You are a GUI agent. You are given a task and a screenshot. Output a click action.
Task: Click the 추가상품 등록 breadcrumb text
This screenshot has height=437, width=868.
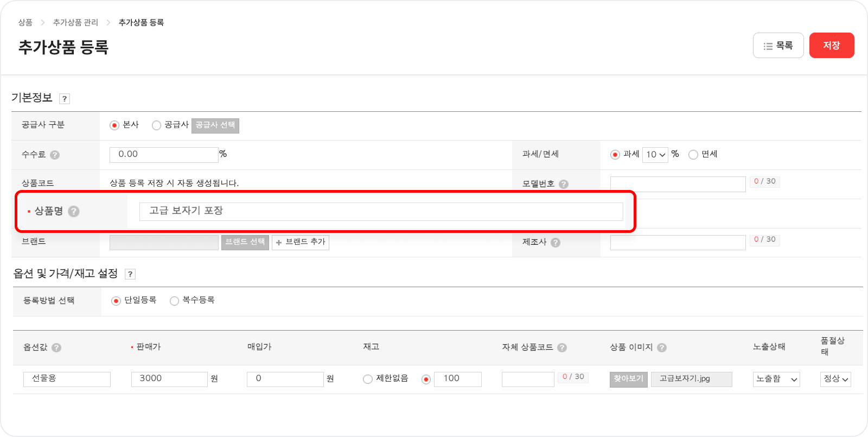coord(141,22)
